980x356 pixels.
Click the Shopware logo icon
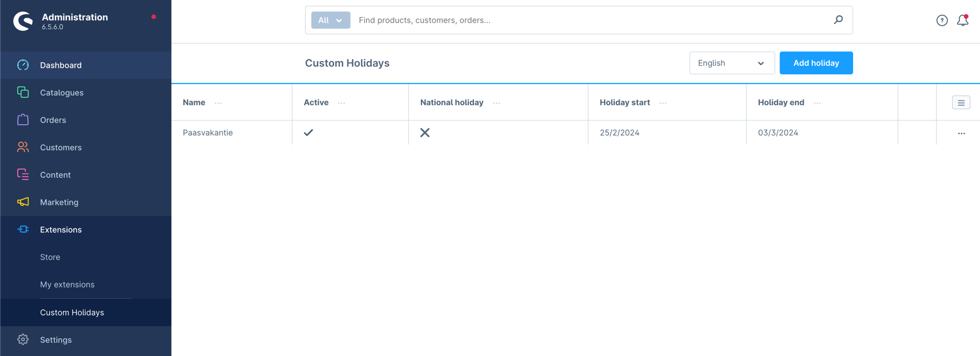[23, 21]
